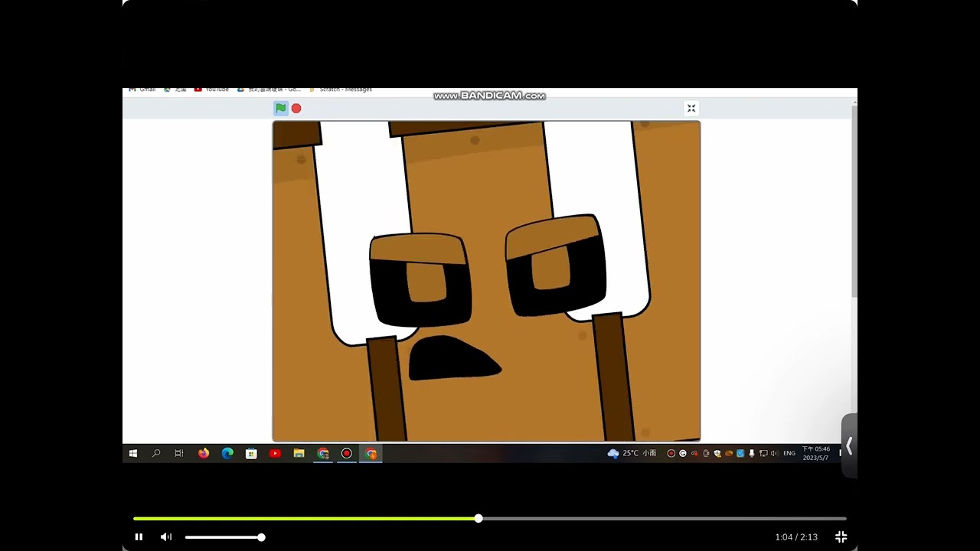Screen dimensions: 980x551
Task: Open the Bandicam recorder taskbar icon
Action: (x=347, y=454)
